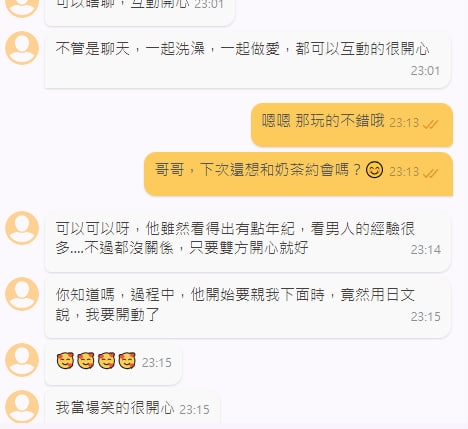Click smiley emoji in the 哥哥 message
468x429 pixels.
point(374,170)
